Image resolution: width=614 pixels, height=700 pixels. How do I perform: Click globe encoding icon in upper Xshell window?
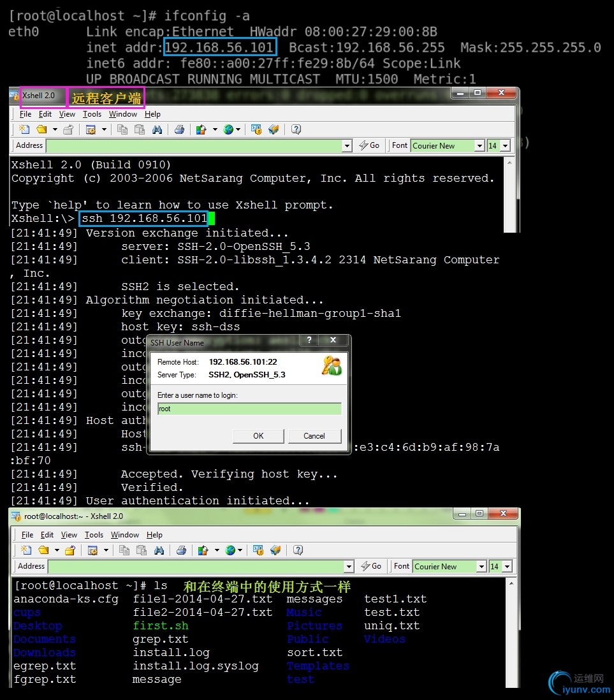tap(229, 129)
